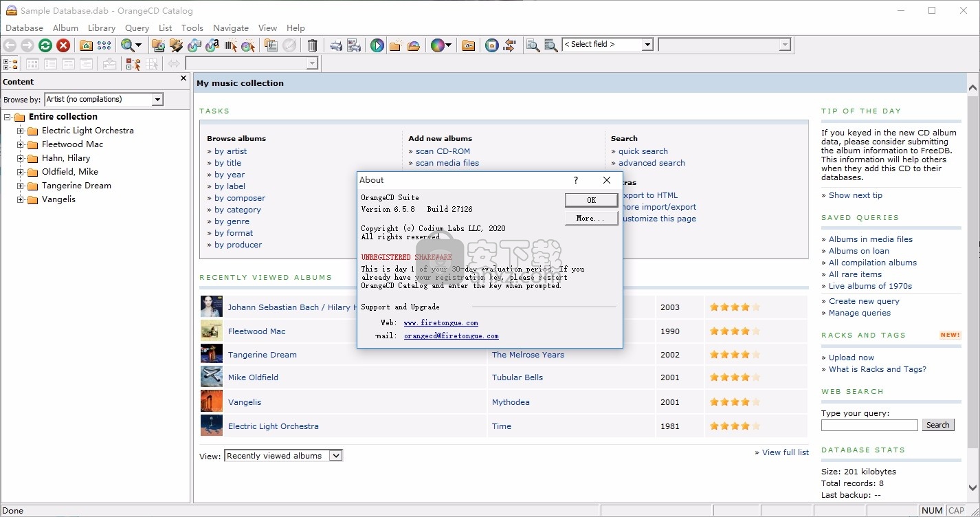Click the disc with cursor wizard icon
The height and width of the screenshot is (517, 980).
pyautogui.click(x=248, y=45)
